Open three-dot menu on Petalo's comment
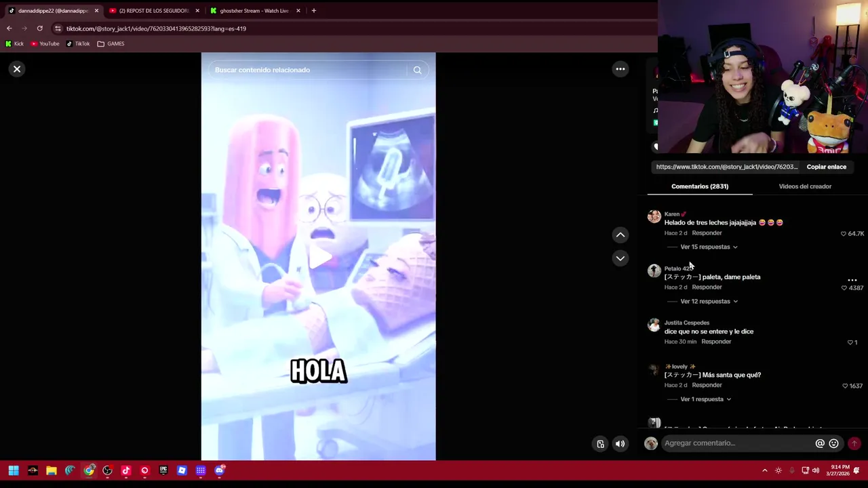Image resolution: width=868 pixels, height=488 pixels. [x=852, y=280]
